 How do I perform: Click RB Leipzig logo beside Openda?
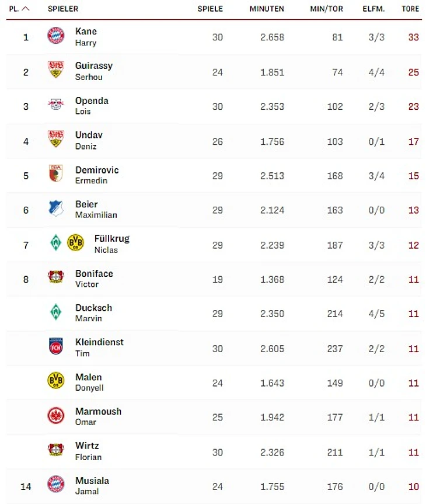tap(56, 105)
